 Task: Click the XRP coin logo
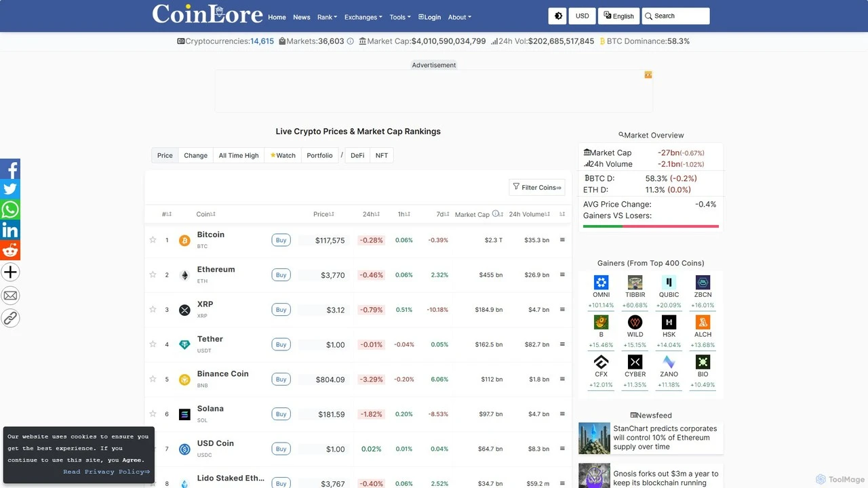pyautogui.click(x=184, y=310)
